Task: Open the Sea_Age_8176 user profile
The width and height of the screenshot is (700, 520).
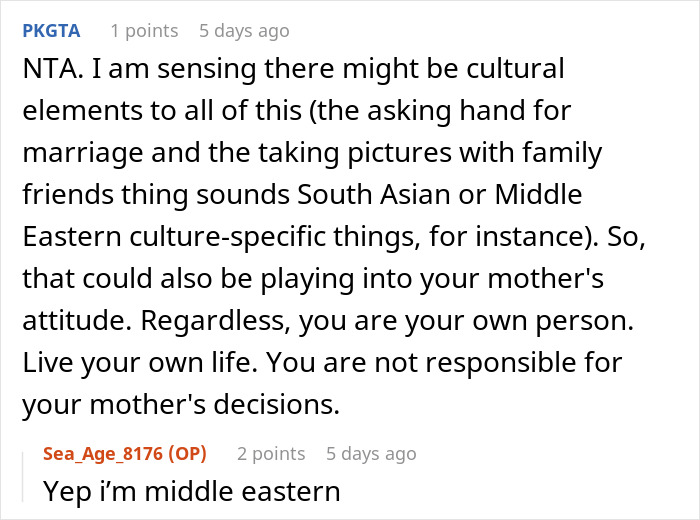Action: (103, 453)
